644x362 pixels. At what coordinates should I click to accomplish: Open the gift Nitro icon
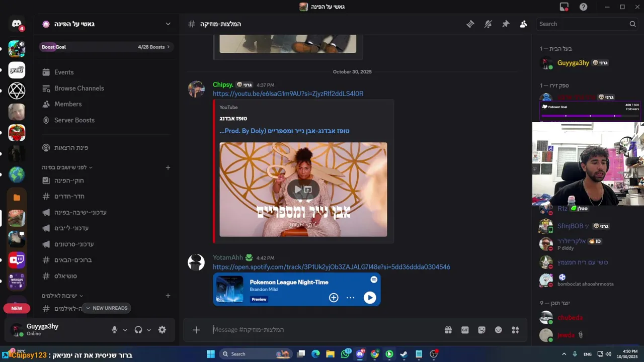[x=448, y=330]
